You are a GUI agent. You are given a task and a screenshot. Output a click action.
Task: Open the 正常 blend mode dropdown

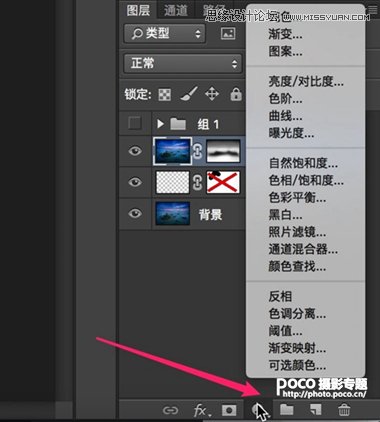click(x=183, y=63)
